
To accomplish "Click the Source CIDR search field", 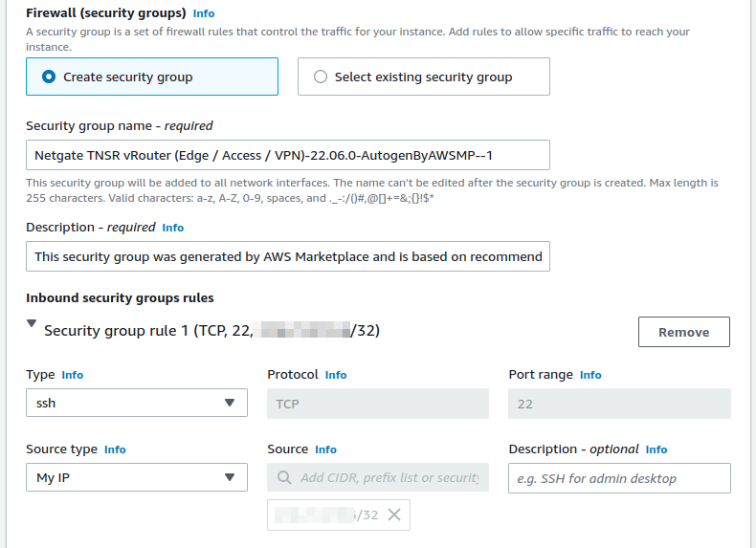I will click(x=388, y=477).
